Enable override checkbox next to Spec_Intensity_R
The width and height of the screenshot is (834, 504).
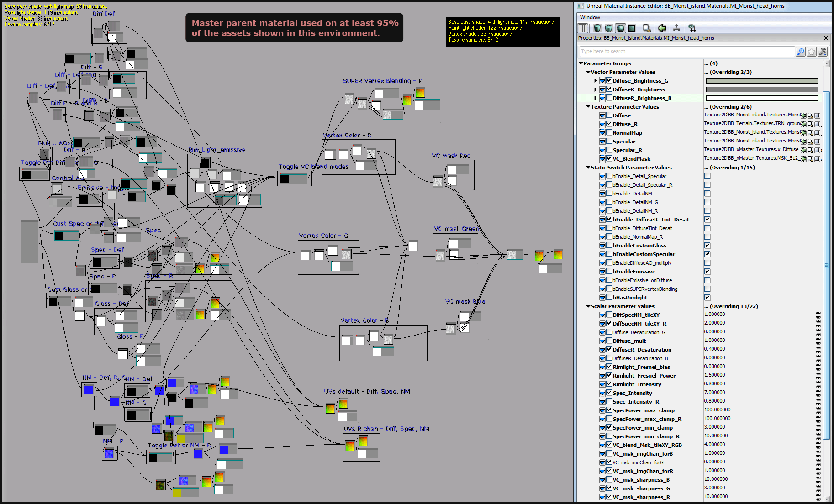tap(609, 401)
